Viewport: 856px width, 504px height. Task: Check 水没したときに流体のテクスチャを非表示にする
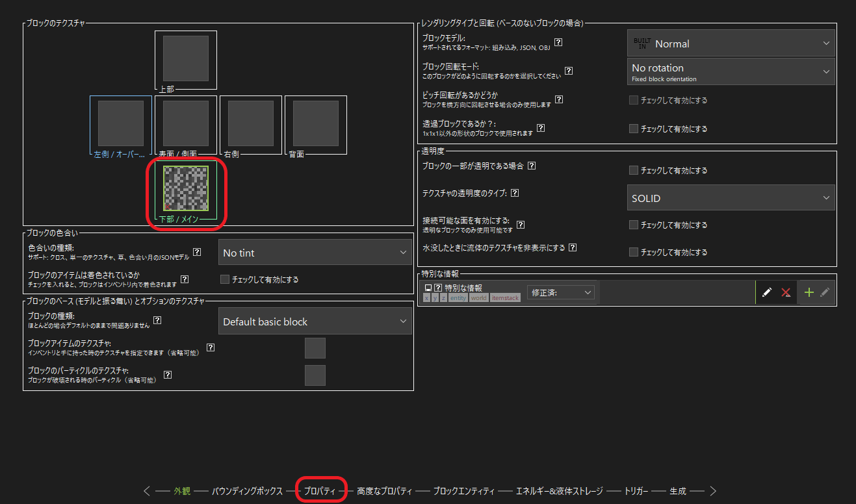click(634, 252)
